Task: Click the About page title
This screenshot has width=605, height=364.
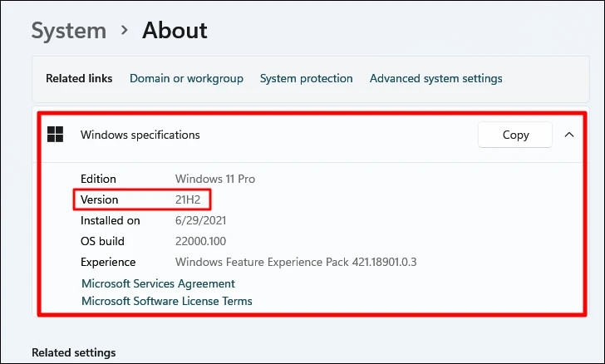Action: [x=175, y=31]
